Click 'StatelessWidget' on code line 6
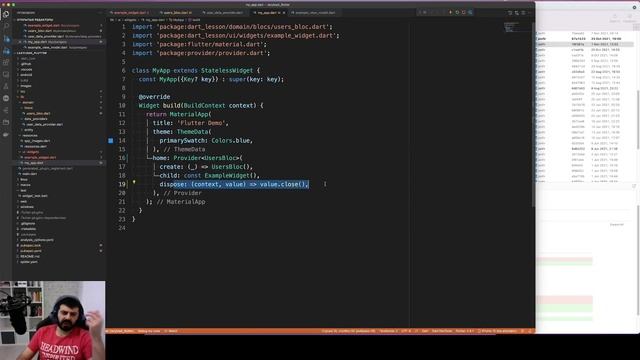640x360 pixels. (227, 71)
